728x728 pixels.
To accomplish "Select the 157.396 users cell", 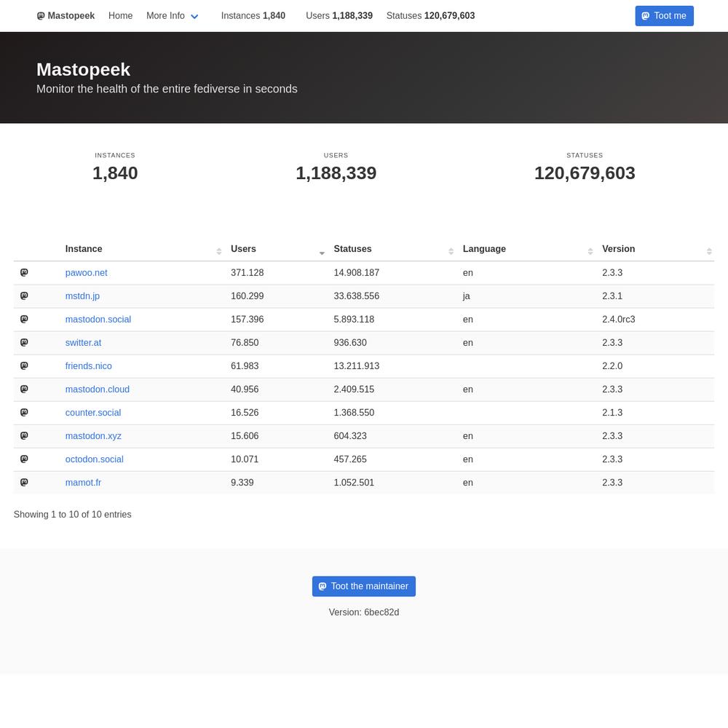I will point(277,319).
